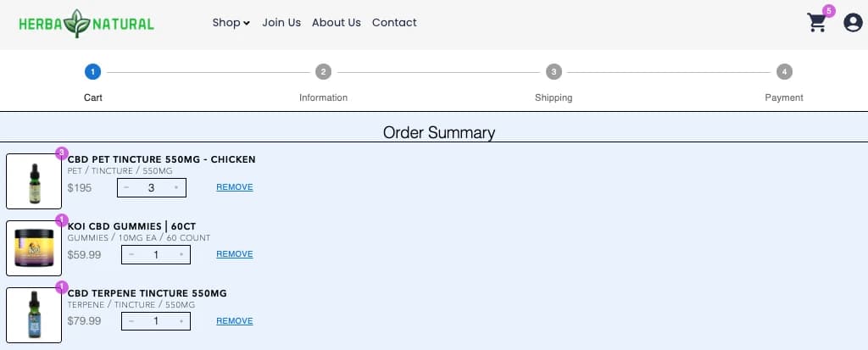Screen dimensions: 868x350
Task: Increase CBD Terpene Tincture quantity with plus
Action: click(181, 321)
